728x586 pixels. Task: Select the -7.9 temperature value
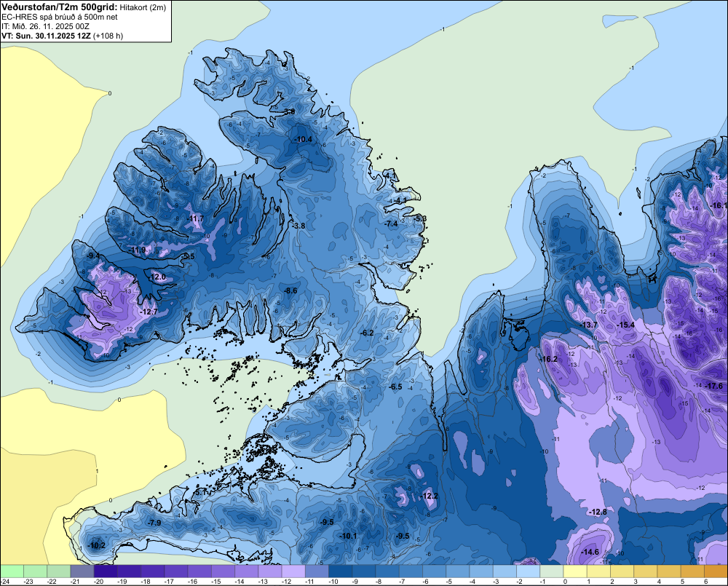[154, 523]
